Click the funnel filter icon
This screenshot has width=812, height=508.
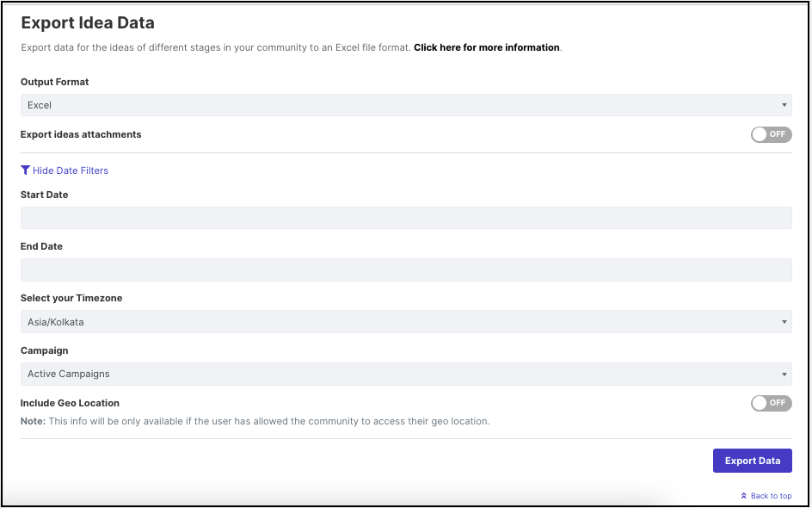point(25,170)
